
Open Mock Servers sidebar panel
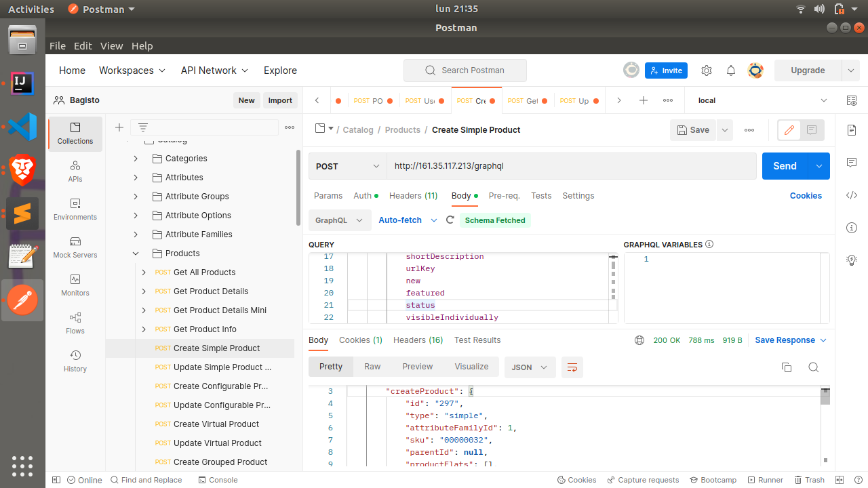click(x=75, y=247)
